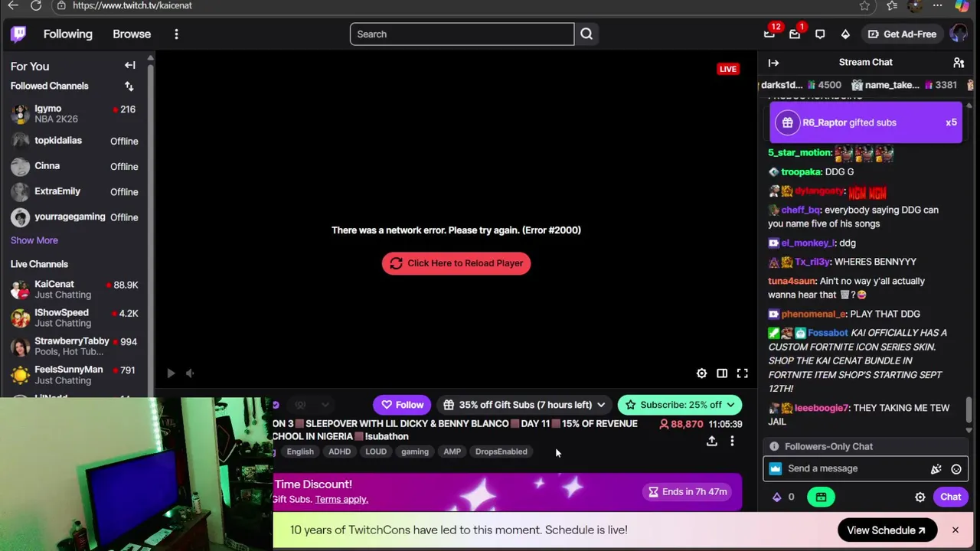980x551 pixels.
Task: Open StrawberryTabby in Live Channels
Action: pos(75,346)
